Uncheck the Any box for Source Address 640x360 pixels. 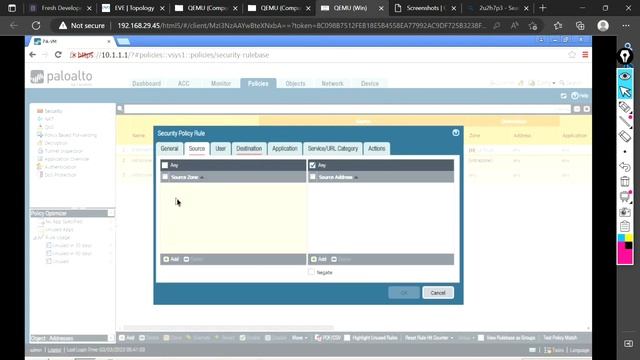pos(313,165)
